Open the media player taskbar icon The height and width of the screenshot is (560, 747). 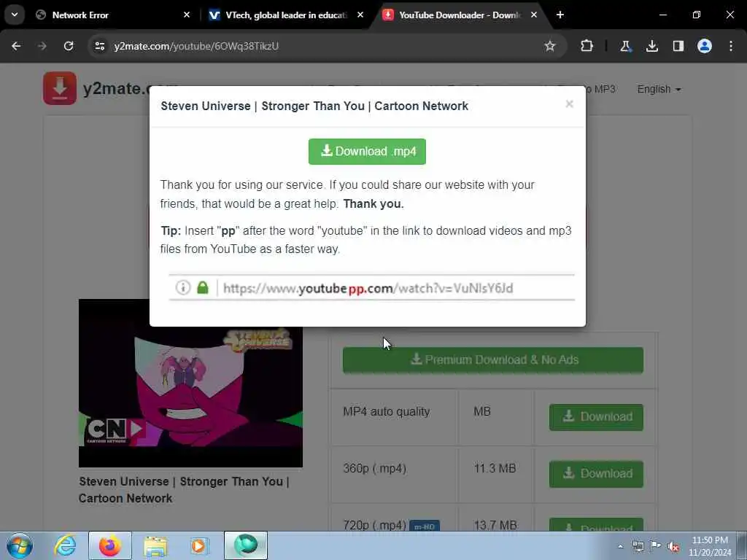[x=198, y=545]
